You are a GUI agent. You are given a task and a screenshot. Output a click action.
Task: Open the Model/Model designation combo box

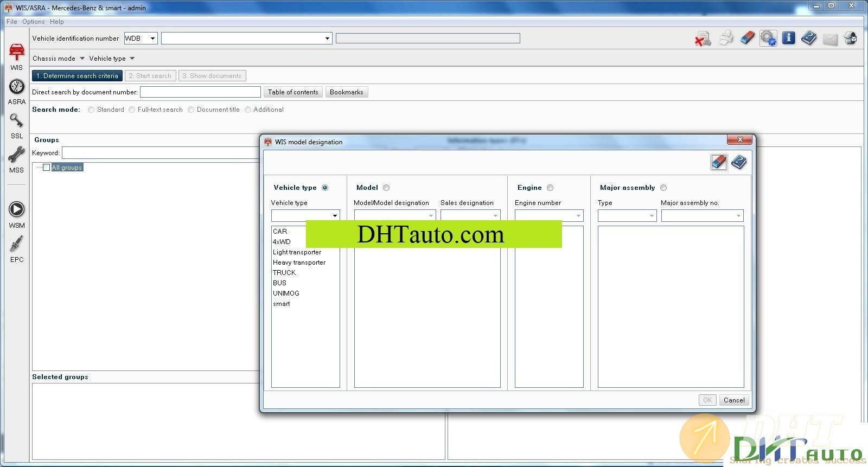click(x=395, y=215)
